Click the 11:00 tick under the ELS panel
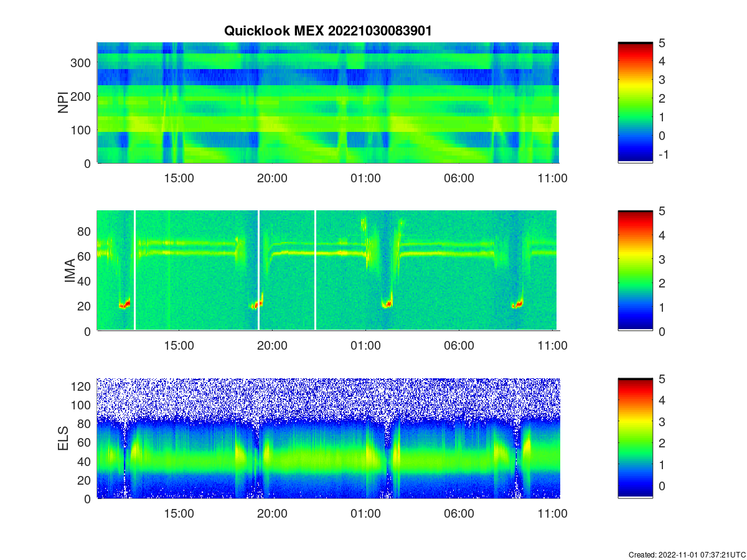The height and width of the screenshot is (560, 747). [x=553, y=514]
